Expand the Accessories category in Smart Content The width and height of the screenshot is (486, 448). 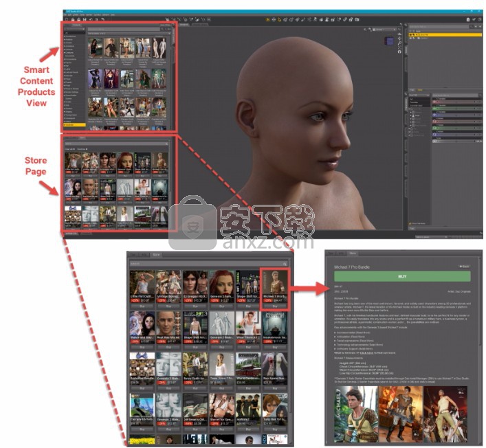tap(64, 36)
